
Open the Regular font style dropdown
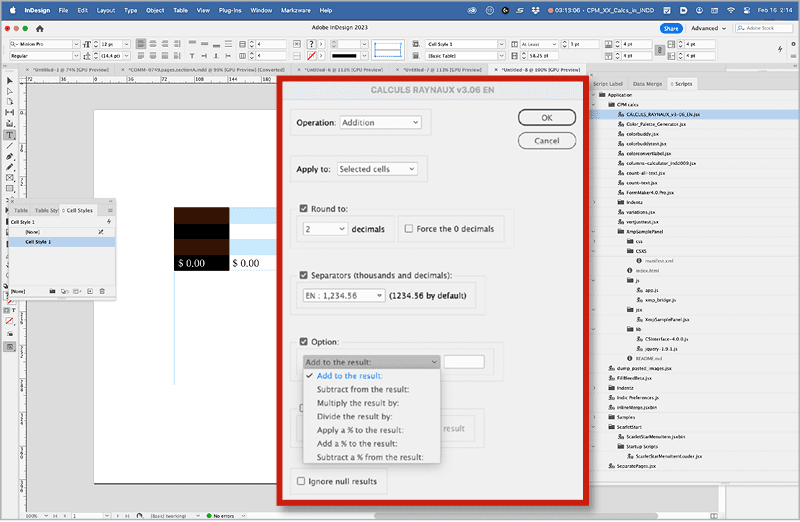point(44,56)
